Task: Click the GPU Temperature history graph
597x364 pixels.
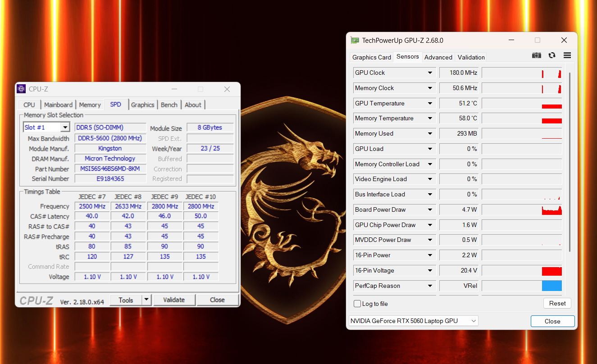Action: (x=521, y=104)
